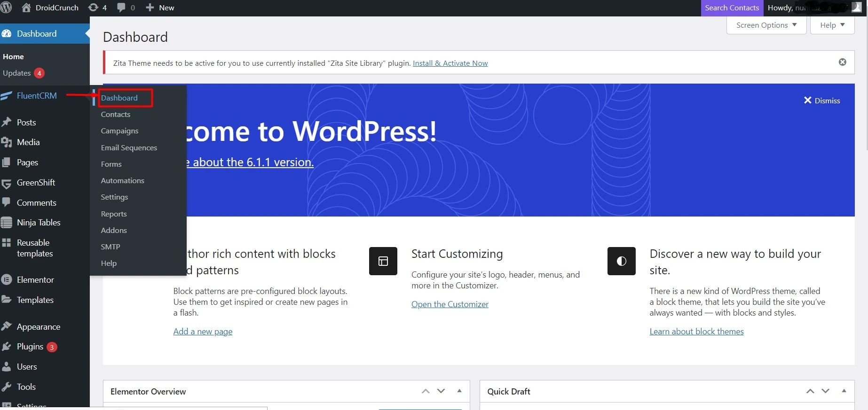This screenshot has height=410, width=868.
Task: Open FluentCRM Forms submenu item
Action: [111, 164]
